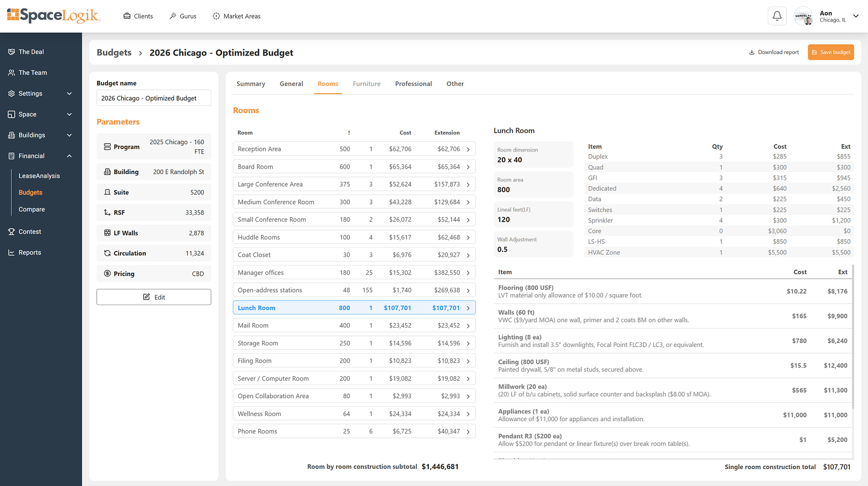The width and height of the screenshot is (868, 486).
Task: Click the Budget name input field
Action: point(154,98)
